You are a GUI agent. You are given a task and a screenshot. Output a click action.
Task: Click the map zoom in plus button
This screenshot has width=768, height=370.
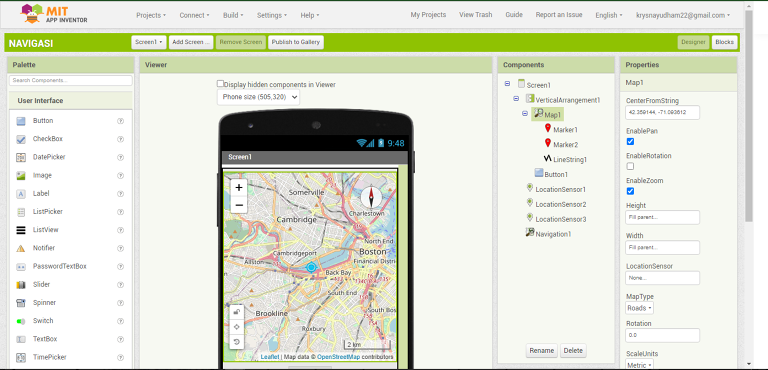(239, 187)
